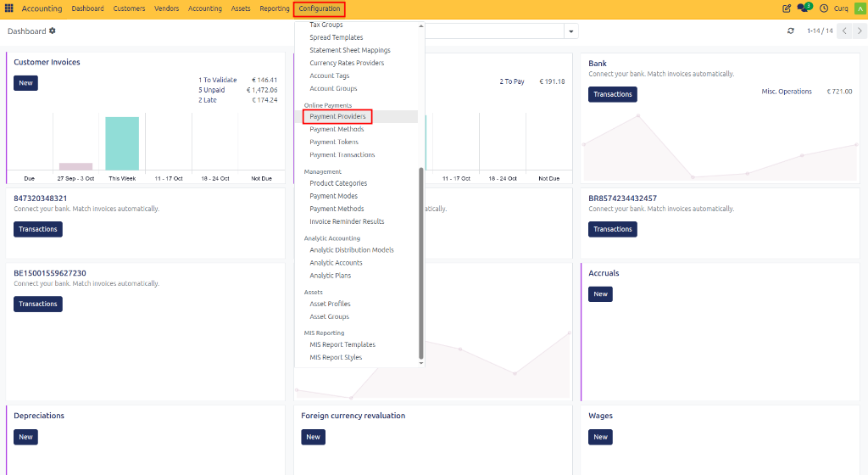Click the menu scrollbar up arrow

[421, 26]
